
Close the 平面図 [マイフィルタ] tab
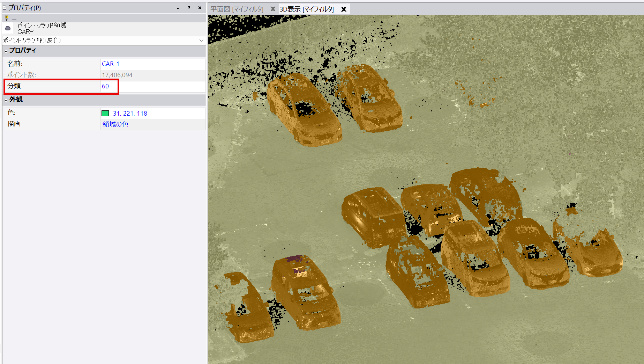(273, 9)
